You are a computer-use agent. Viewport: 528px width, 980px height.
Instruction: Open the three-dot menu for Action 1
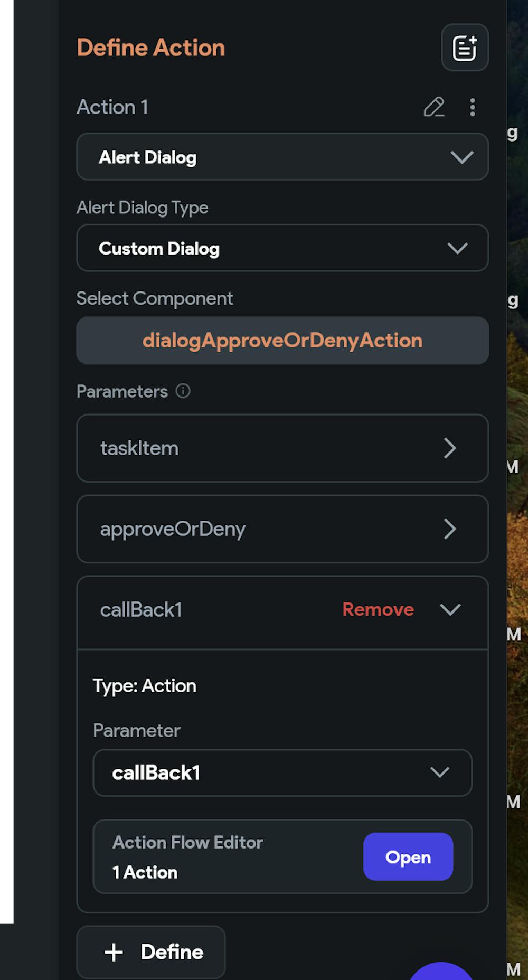[x=473, y=107]
